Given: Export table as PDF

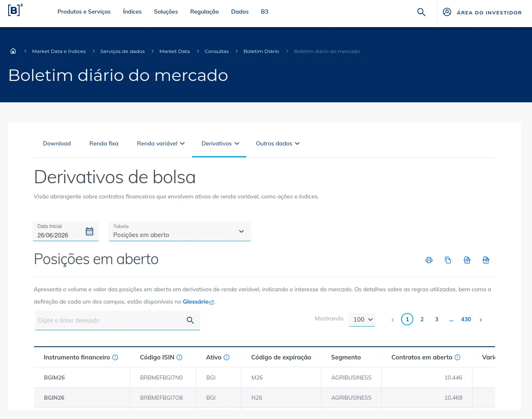Looking at the screenshot, I should (486, 260).
